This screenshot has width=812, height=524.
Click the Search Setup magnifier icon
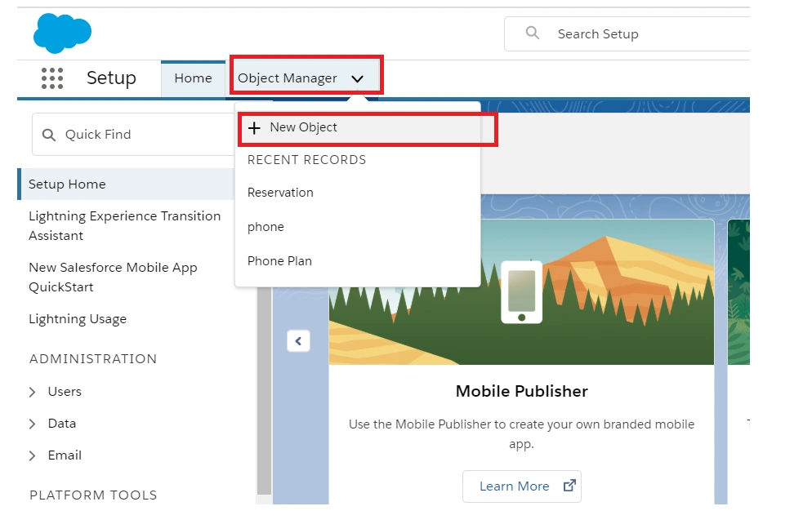pyautogui.click(x=533, y=33)
